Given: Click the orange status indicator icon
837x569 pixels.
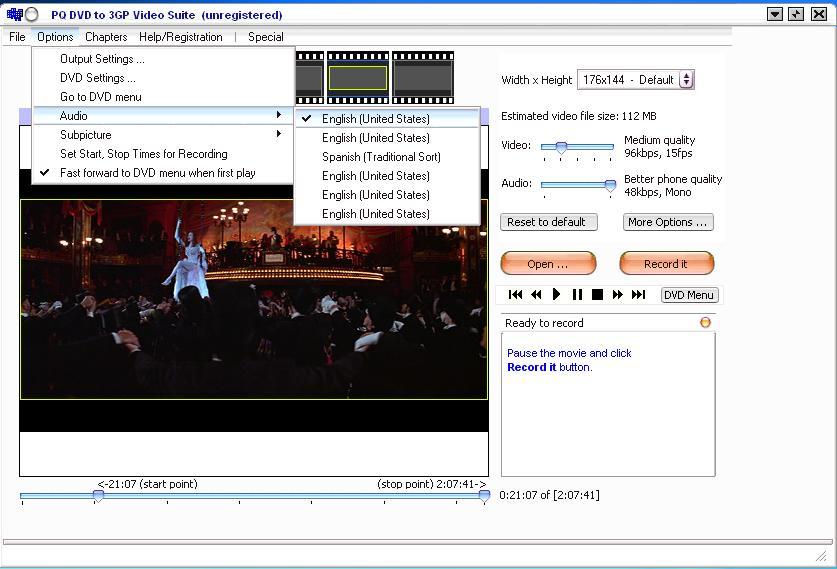Looking at the screenshot, I should 705,322.
